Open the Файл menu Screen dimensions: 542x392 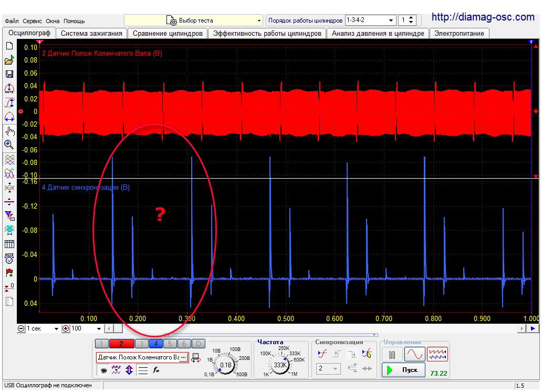point(12,21)
